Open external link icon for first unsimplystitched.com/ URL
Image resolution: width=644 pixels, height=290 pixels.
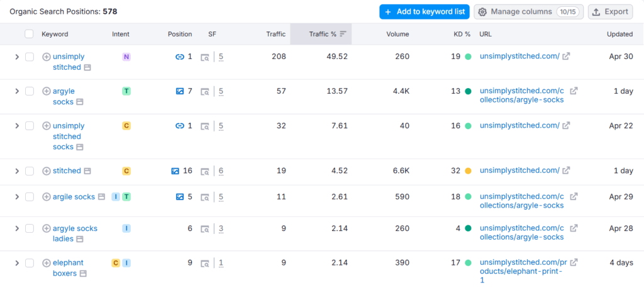566,57
